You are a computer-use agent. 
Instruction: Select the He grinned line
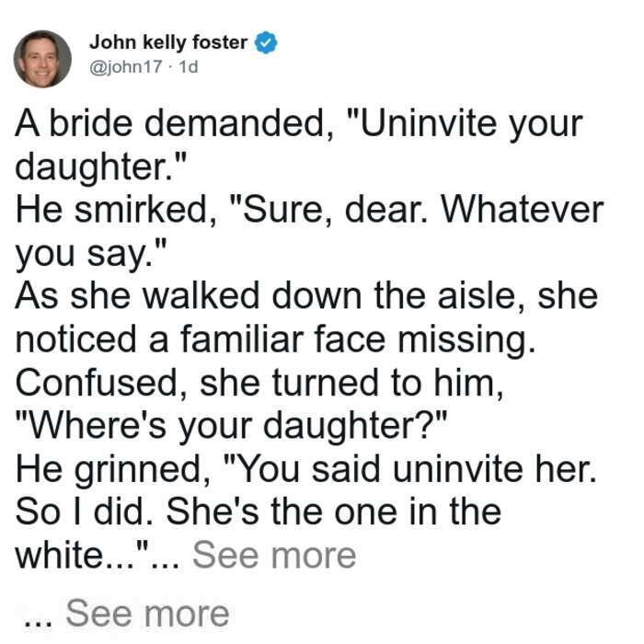pos(305,469)
